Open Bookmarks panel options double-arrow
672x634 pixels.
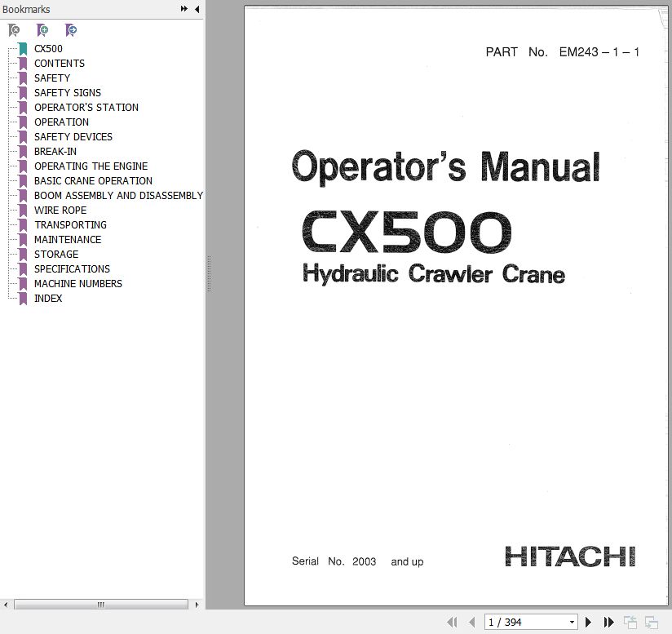click(184, 9)
